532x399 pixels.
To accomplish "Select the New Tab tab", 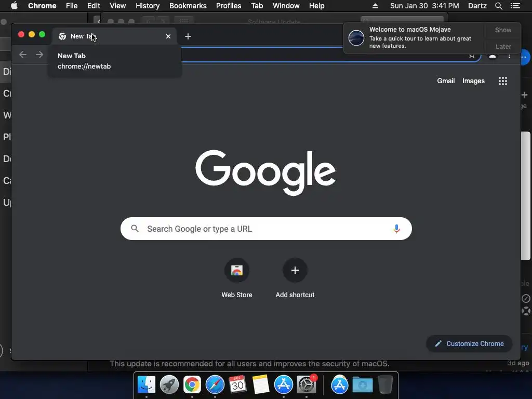I will coord(114,36).
